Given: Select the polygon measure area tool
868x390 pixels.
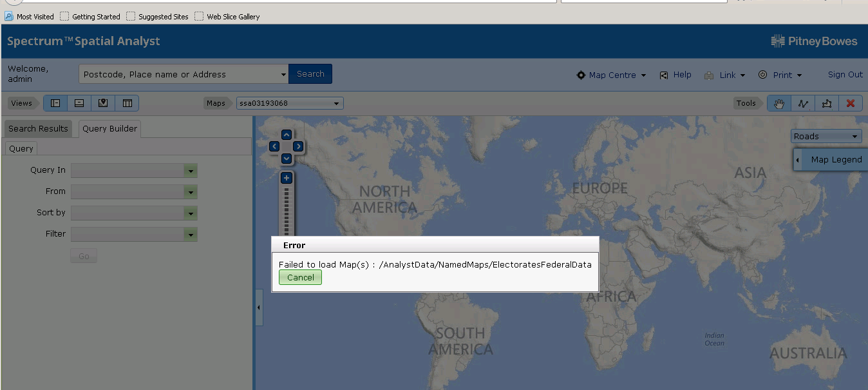Looking at the screenshot, I should point(826,103).
